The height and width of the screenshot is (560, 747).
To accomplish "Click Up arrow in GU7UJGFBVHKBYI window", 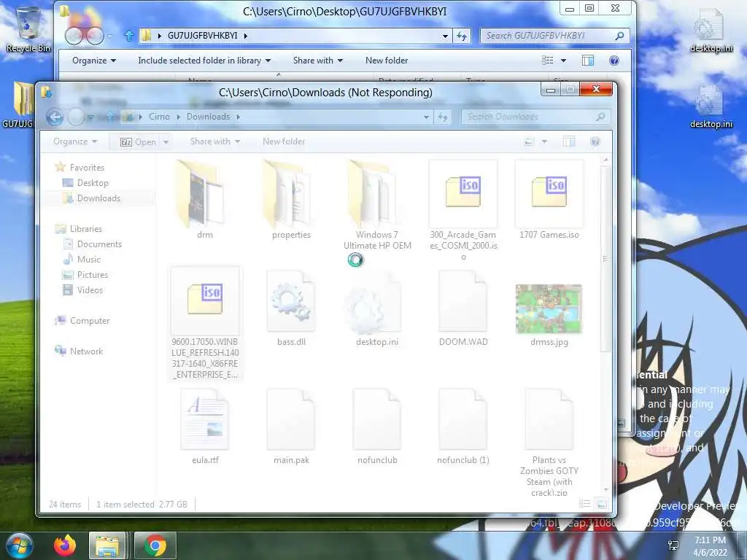I will click(128, 36).
